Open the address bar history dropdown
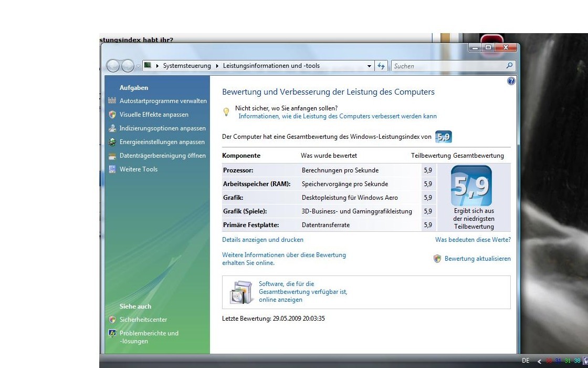 click(x=370, y=66)
